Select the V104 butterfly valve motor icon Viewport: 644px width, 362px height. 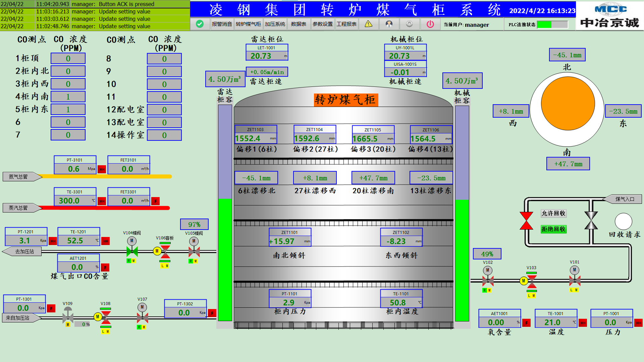[x=132, y=241]
